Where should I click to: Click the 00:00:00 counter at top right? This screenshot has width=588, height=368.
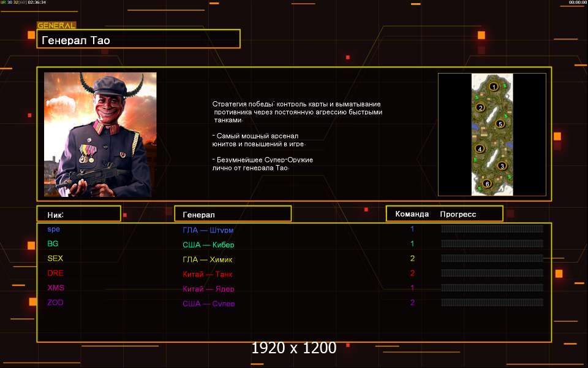point(578,2)
